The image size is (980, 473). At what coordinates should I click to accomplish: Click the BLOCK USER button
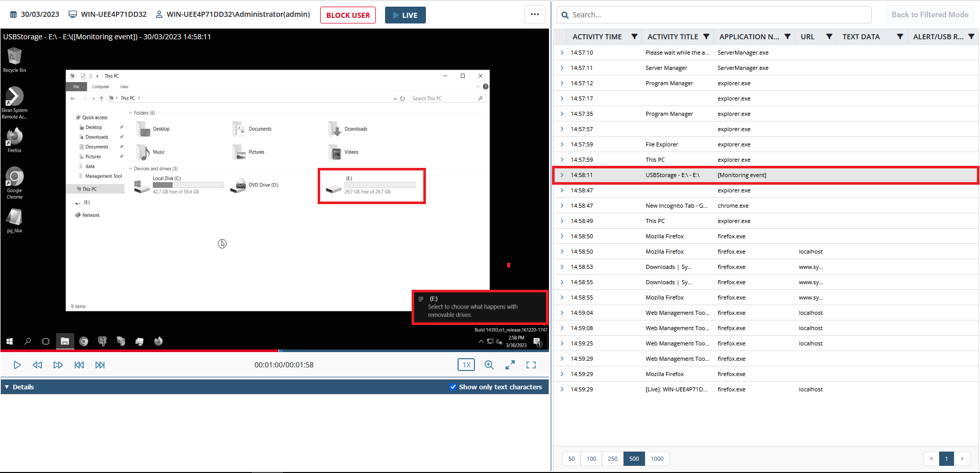348,15
